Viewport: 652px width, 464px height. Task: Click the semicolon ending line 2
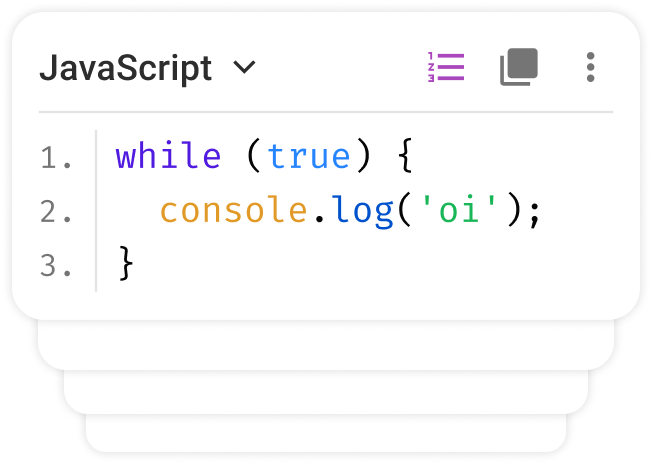click(534, 211)
